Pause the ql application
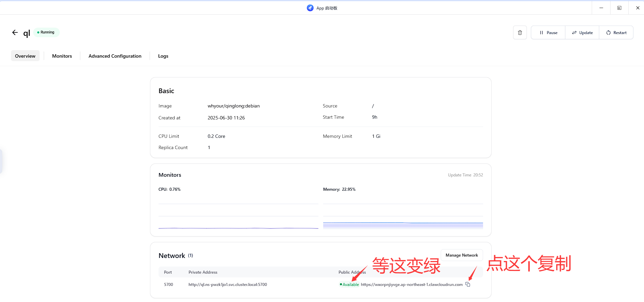The width and height of the screenshot is (644, 302). 548,33
